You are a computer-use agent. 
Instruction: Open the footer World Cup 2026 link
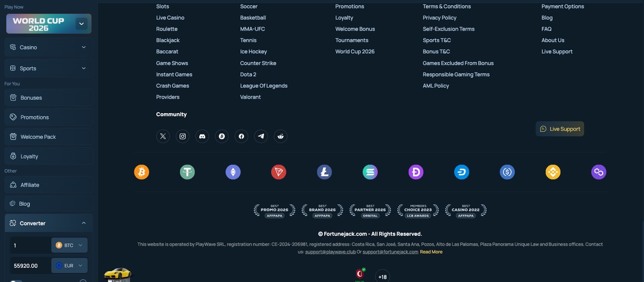[x=355, y=51]
